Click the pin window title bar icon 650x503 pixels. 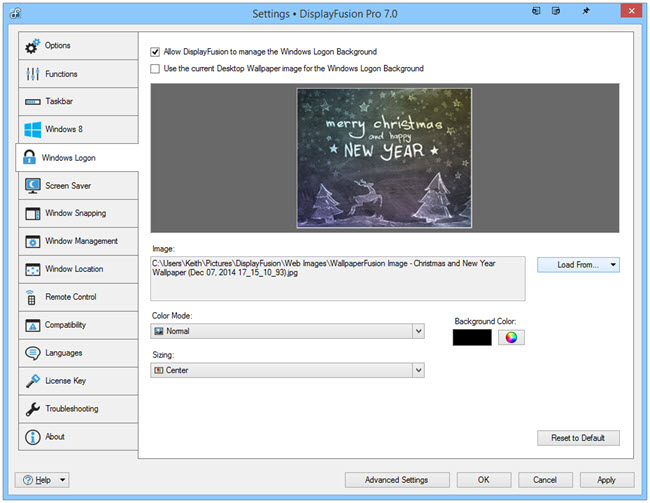coord(586,11)
